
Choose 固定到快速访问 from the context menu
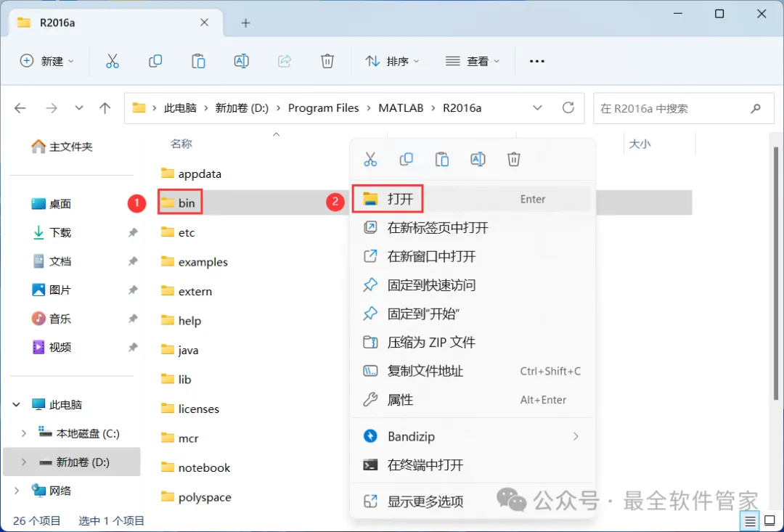(x=472, y=285)
